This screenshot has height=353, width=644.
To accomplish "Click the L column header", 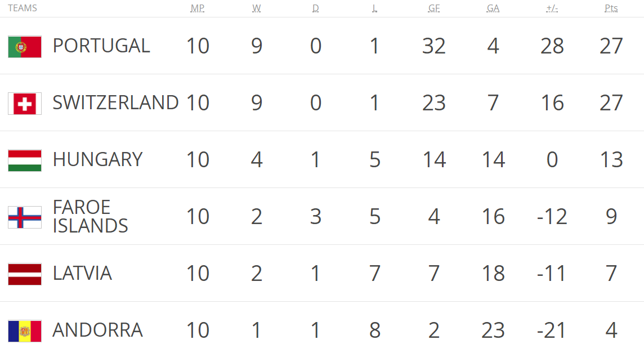I will pyautogui.click(x=374, y=8).
